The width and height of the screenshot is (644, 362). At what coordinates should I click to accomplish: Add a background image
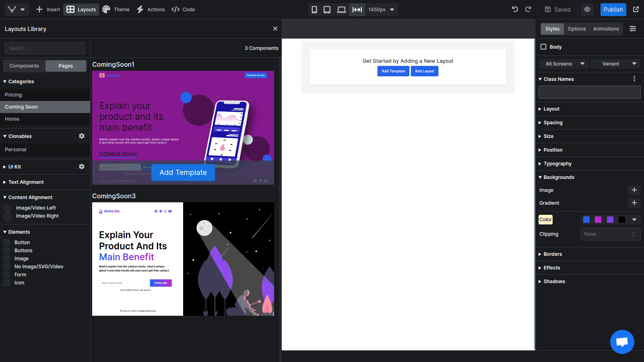coord(634,190)
